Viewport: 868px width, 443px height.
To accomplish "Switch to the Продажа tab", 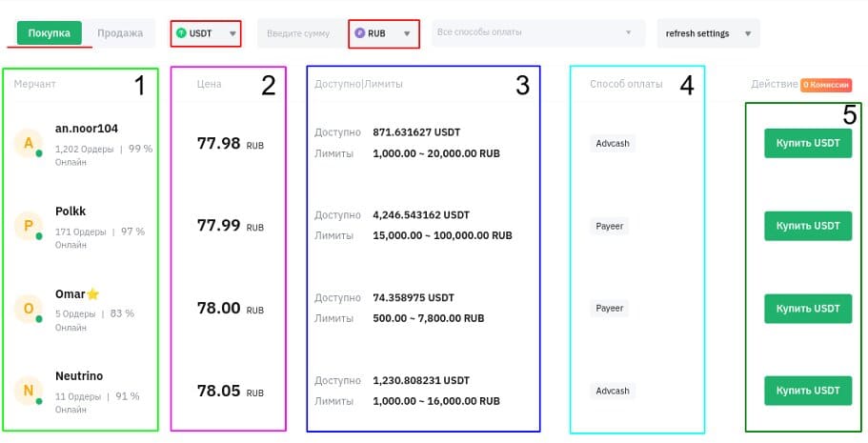I will pyautogui.click(x=120, y=33).
